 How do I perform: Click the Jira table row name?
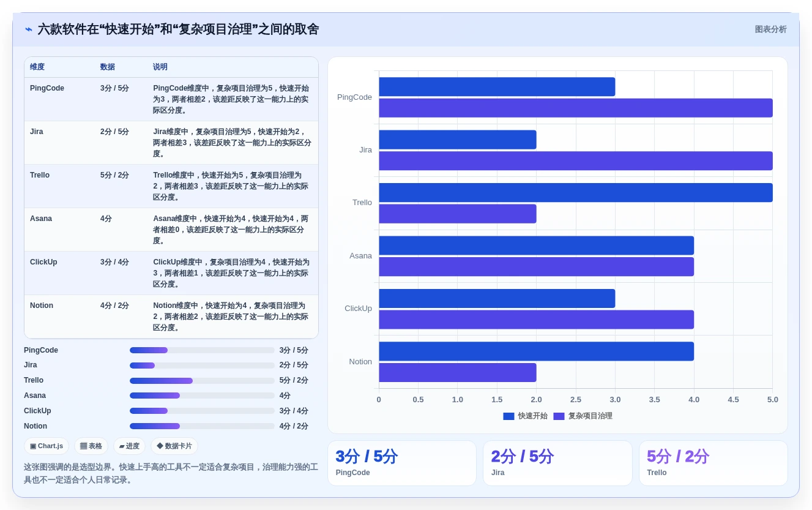tap(37, 132)
